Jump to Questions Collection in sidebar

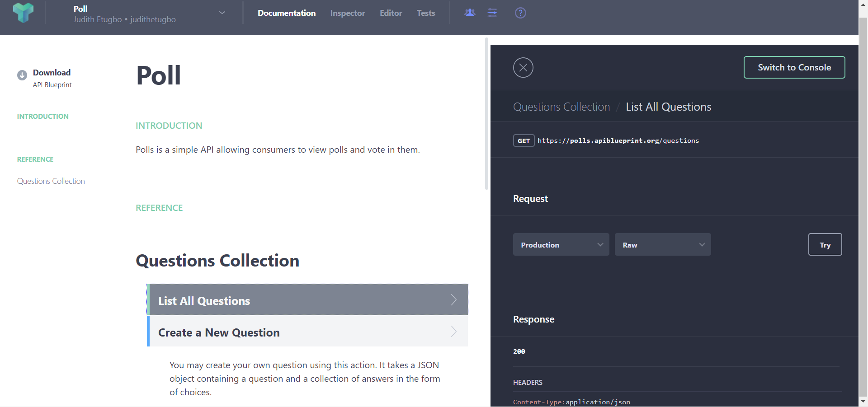[x=51, y=181]
